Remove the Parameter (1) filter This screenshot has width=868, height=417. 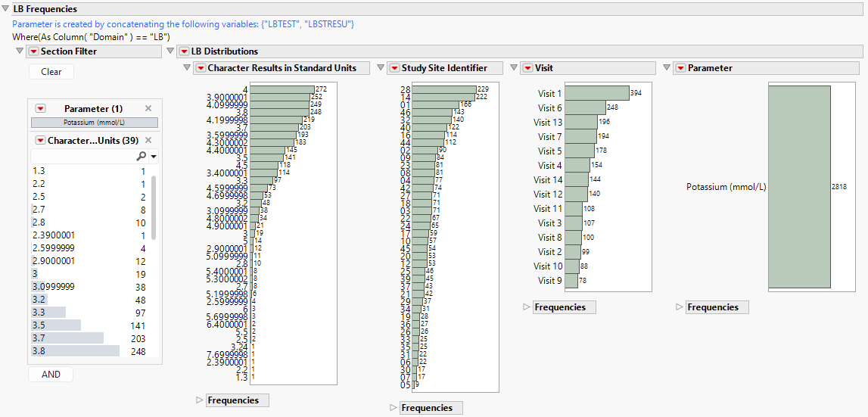[x=148, y=108]
